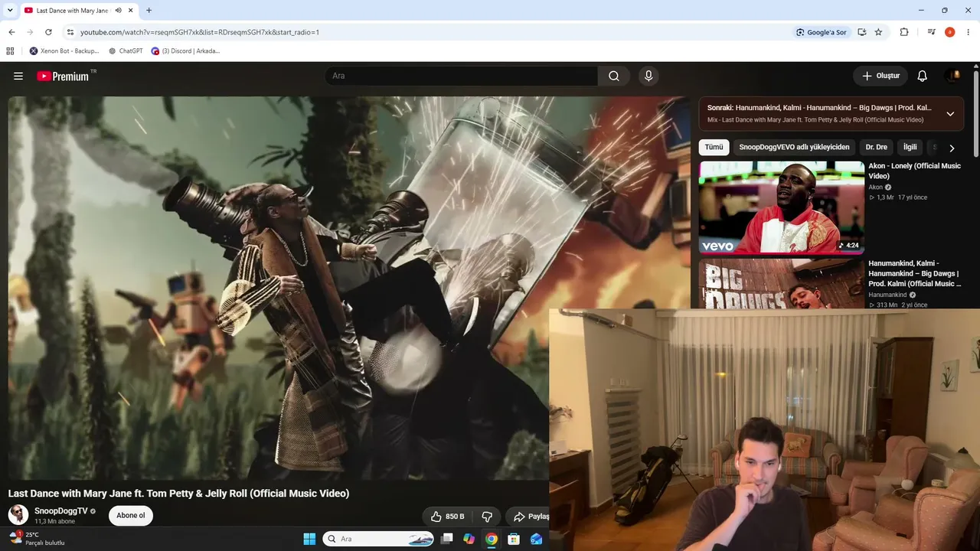Open Microsoft Store from the taskbar
Screen dimensions: 980x551
coord(514,539)
